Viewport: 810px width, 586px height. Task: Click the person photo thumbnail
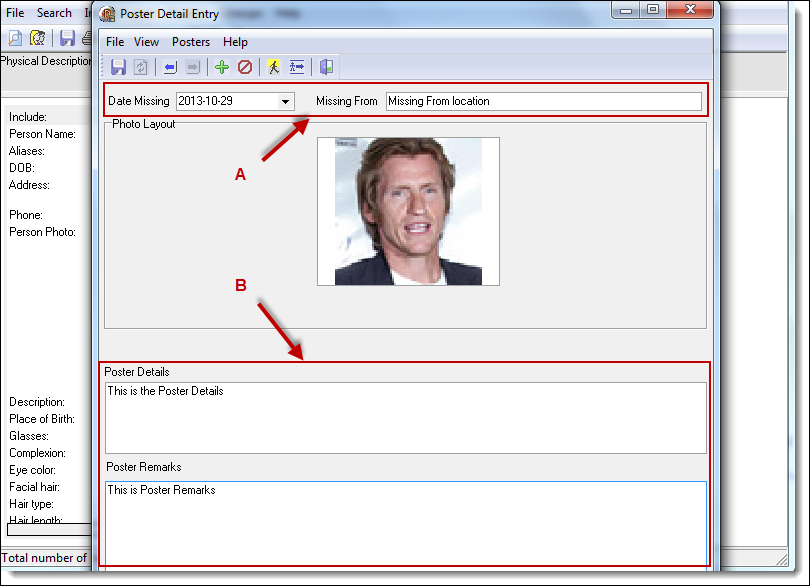408,211
